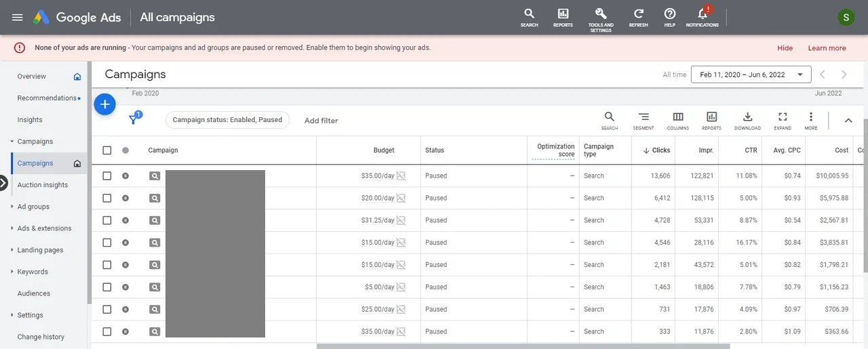The image size is (868, 349).
Task: Collapse the chart panel with the up chevron
Action: tap(848, 121)
